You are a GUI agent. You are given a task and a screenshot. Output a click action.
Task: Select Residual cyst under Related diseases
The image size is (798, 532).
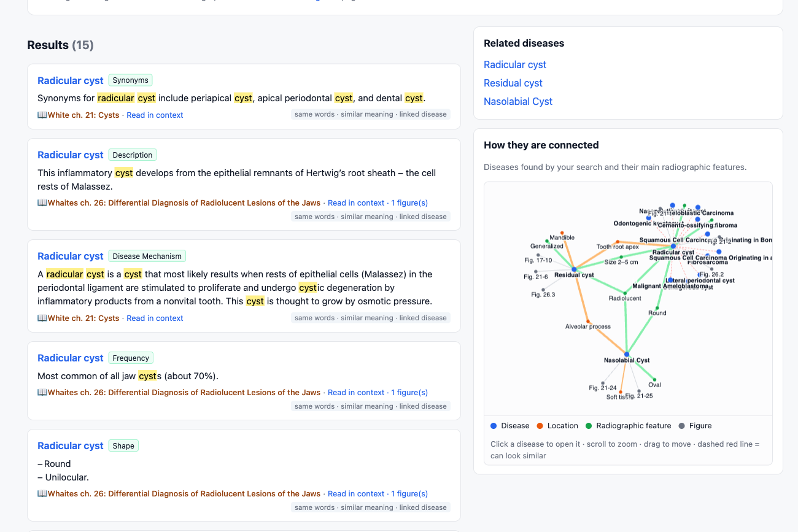coord(513,83)
